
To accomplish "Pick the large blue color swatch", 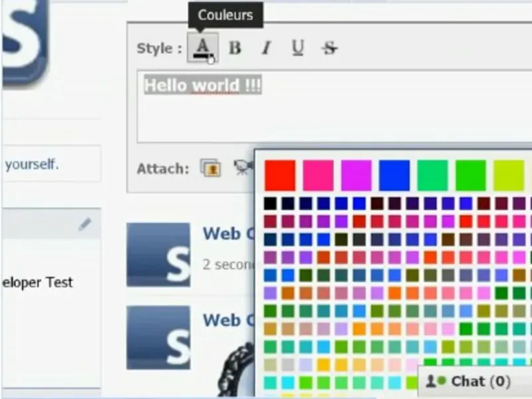I will [x=394, y=176].
